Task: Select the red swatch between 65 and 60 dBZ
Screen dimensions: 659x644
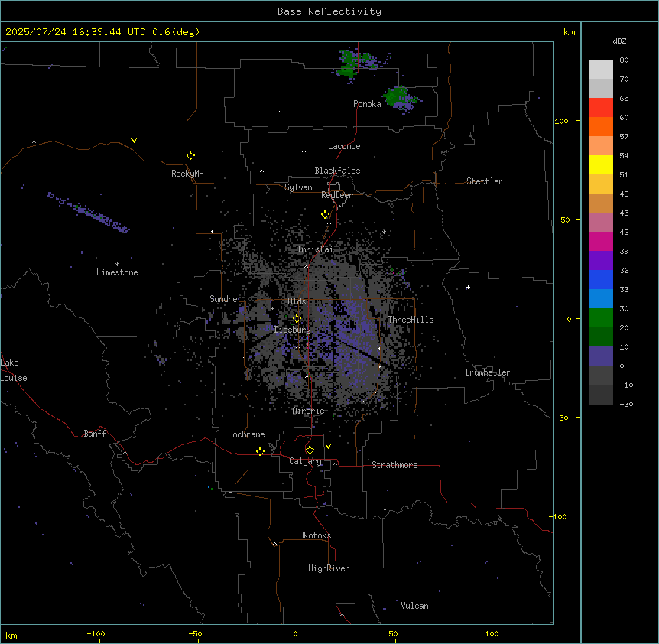Action: pos(601,108)
